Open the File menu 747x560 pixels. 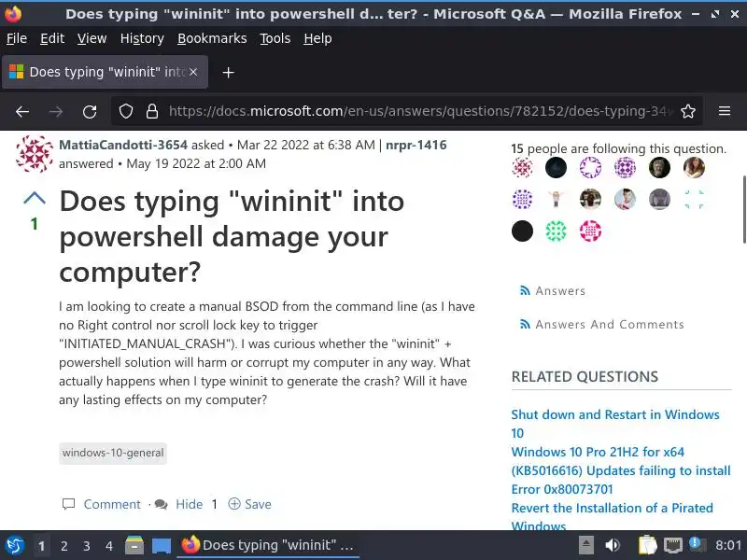click(x=17, y=38)
